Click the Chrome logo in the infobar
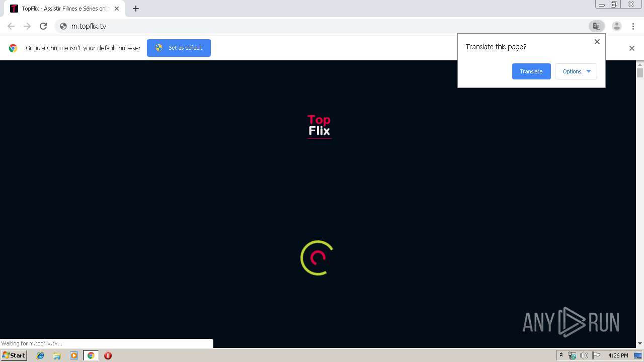Screen dimensions: 644x362 pos(13,48)
